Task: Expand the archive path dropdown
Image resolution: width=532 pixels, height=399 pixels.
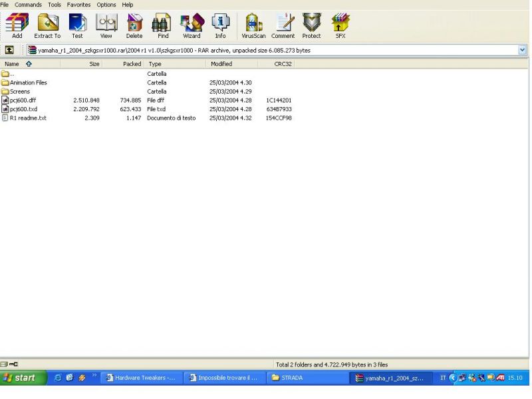Action: (522, 51)
